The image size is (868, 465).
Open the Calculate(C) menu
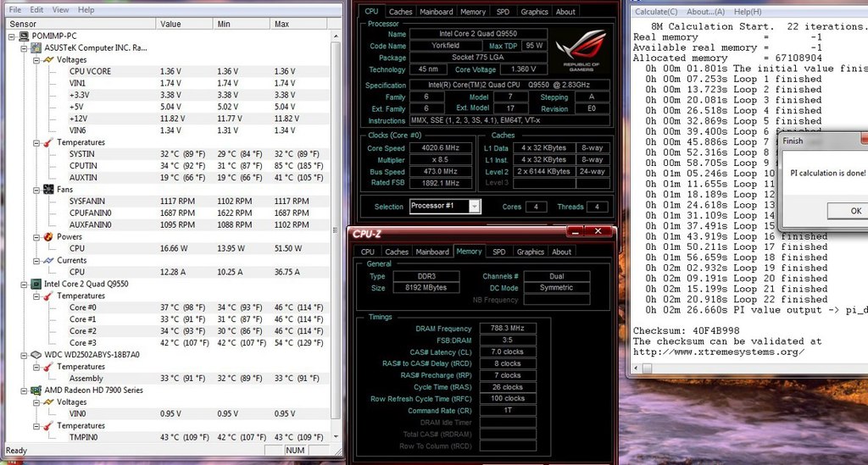[x=657, y=12]
